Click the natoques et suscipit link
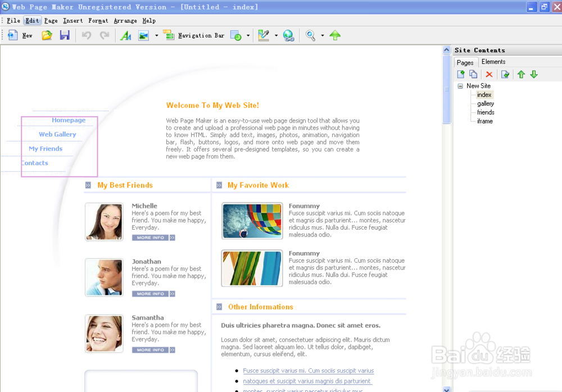 click(307, 381)
